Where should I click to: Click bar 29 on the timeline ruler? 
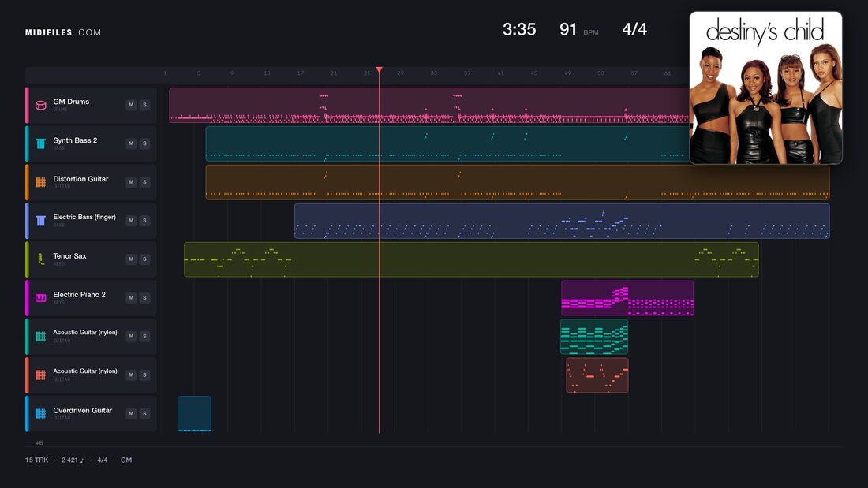pos(400,73)
